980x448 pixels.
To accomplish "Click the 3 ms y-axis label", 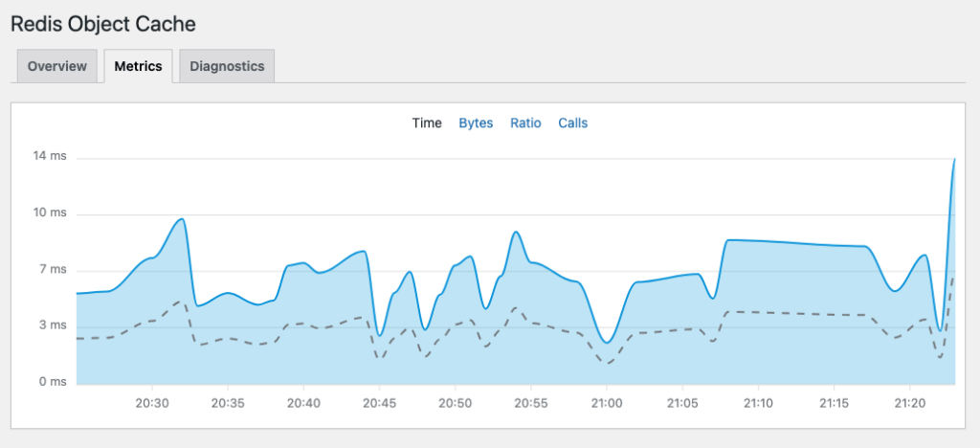I will 53,325.
